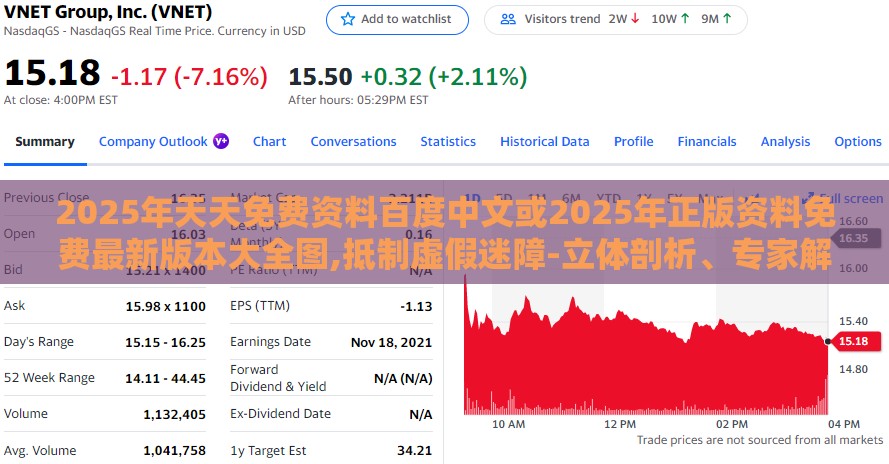Open the Financials tab

coord(707,142)
